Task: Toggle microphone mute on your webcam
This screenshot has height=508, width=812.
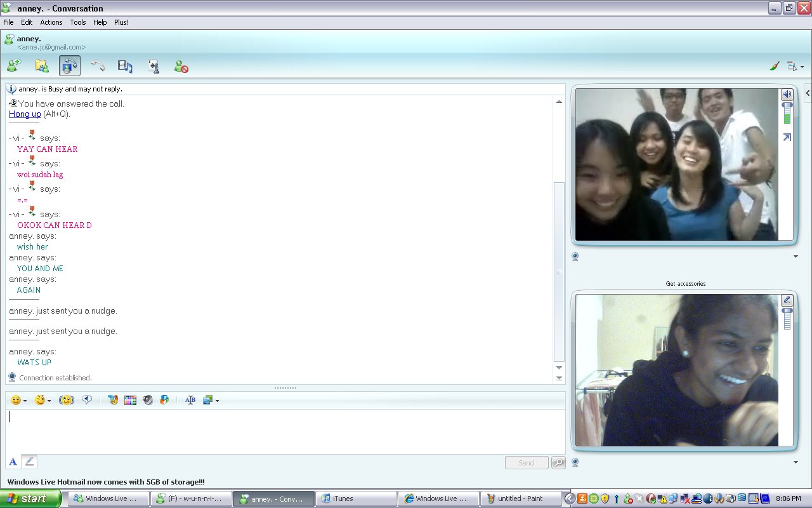Action: point(787,300)
